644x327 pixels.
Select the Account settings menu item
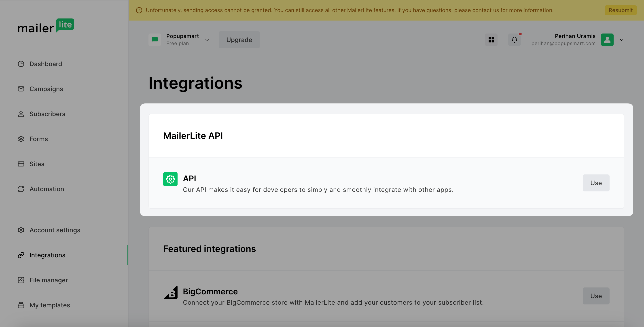pyautogui.click(x=55, y=230)
